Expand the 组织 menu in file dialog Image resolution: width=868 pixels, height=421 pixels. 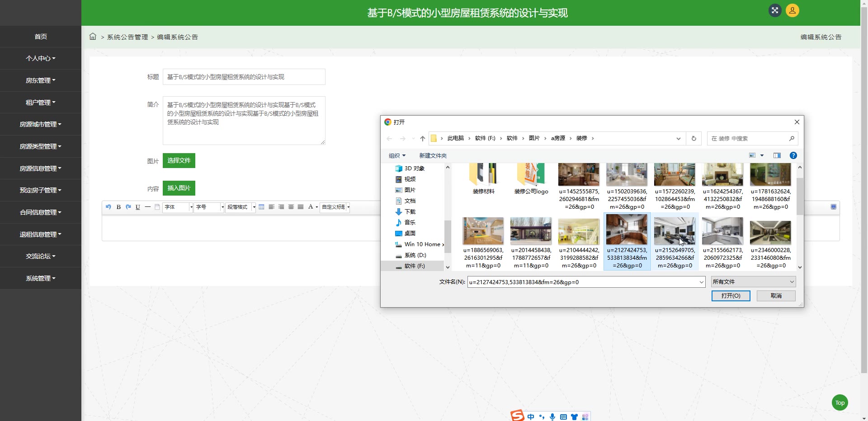397,156
